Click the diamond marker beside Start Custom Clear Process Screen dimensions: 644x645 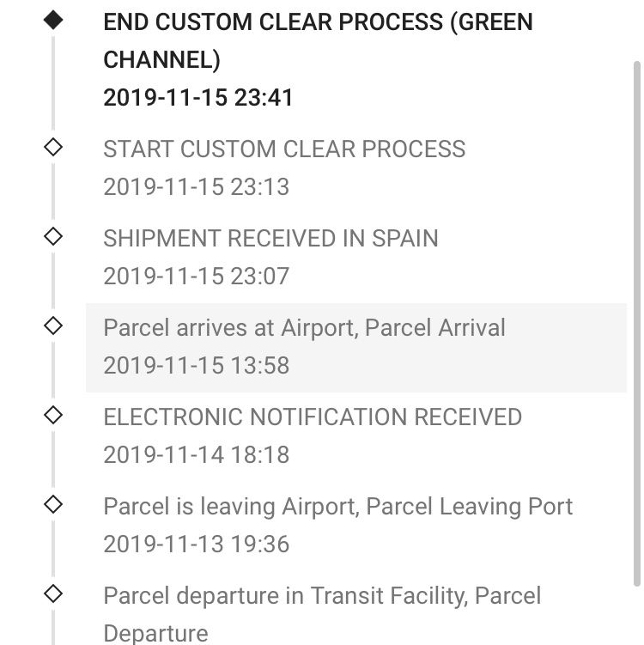pos(53,148)
